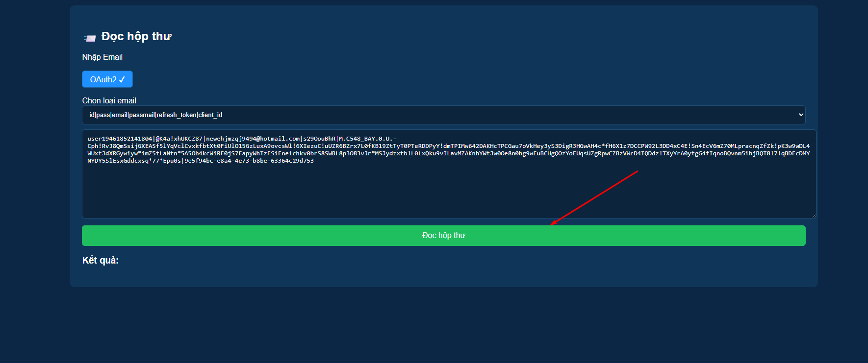Viewport: 868px width, 363px height.
Task: Click the dropdown chevron of the email type selector
Action: (x=801, y=115)
